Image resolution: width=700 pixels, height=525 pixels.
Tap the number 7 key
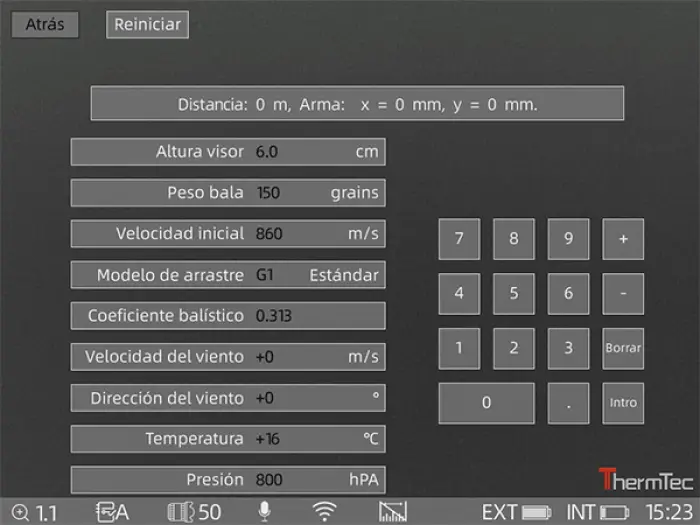coord(459,239)
